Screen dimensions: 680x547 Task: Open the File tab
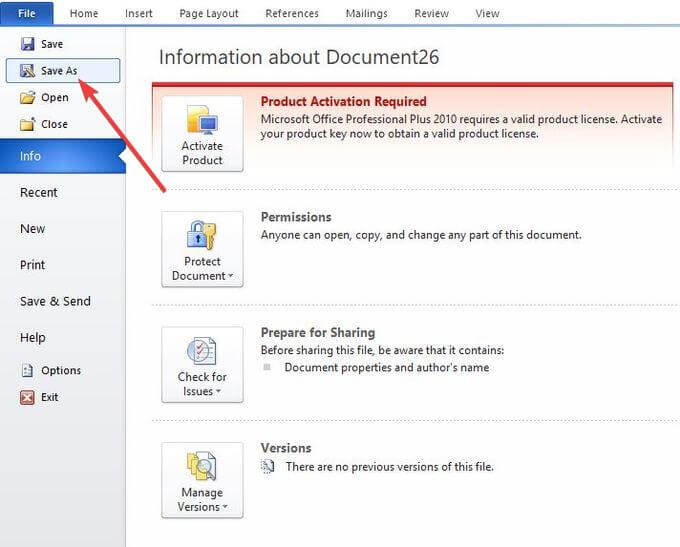coord(27,13)
